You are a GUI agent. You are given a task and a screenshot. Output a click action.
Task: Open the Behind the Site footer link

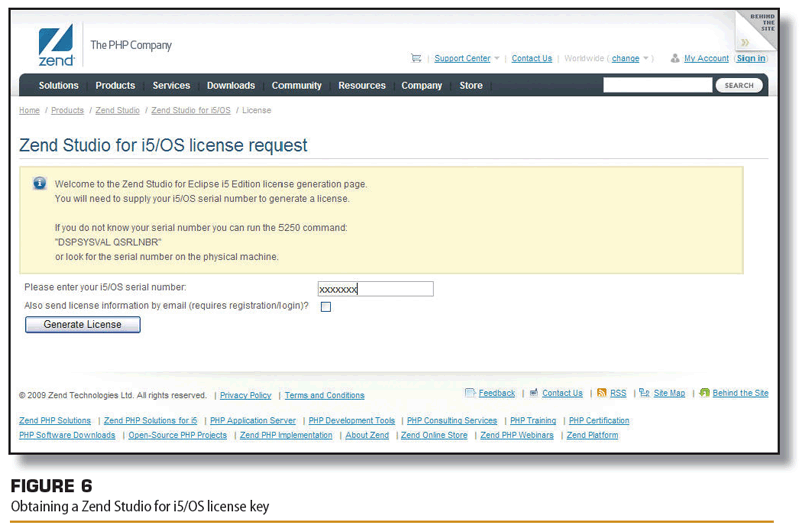pyautogui.click(x=740, y=393)
